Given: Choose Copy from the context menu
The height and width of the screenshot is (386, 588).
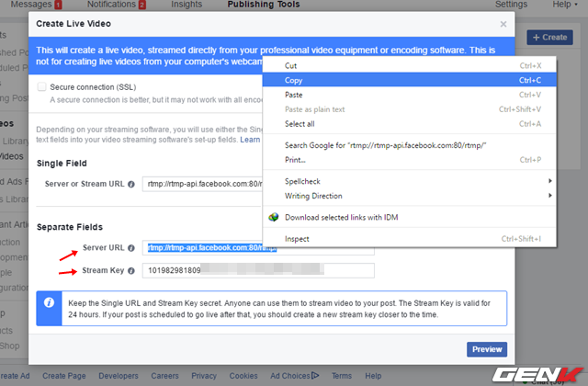Looking at the screenshot, I should 410,80.
